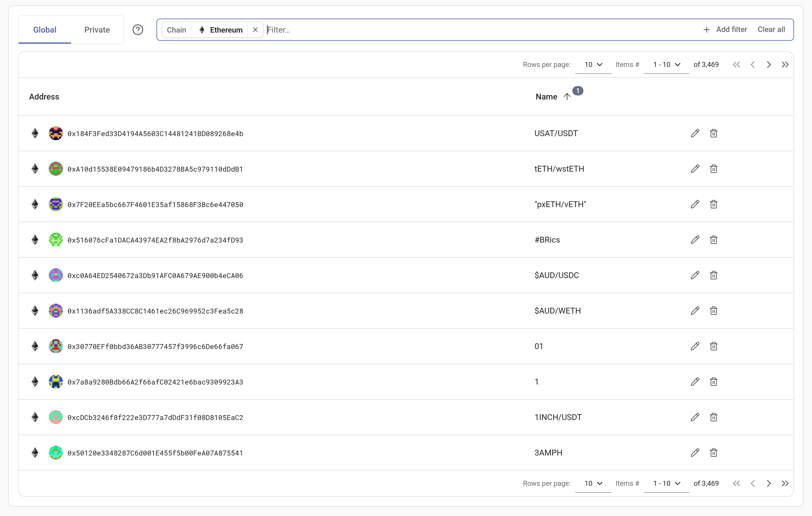812x516 pixels.
Task: Delete the USAT/USDT entry
Action: click(713, 133)
